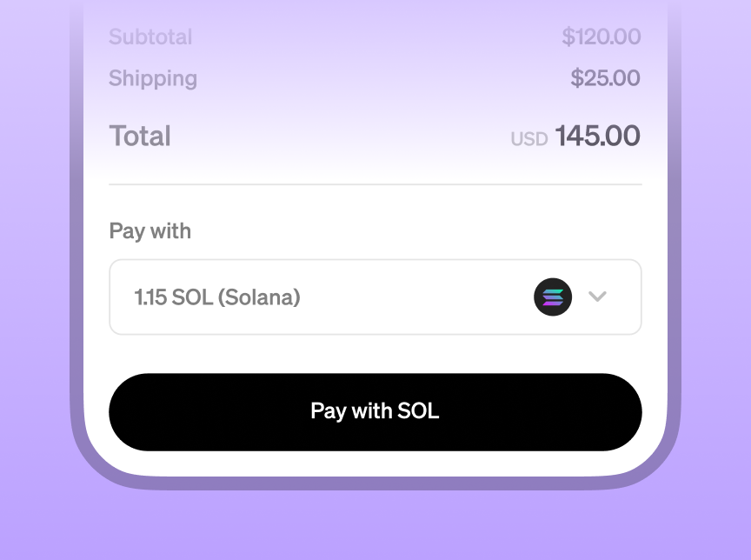Click the USD currency label
751x560 pixels.
(528, 139)
